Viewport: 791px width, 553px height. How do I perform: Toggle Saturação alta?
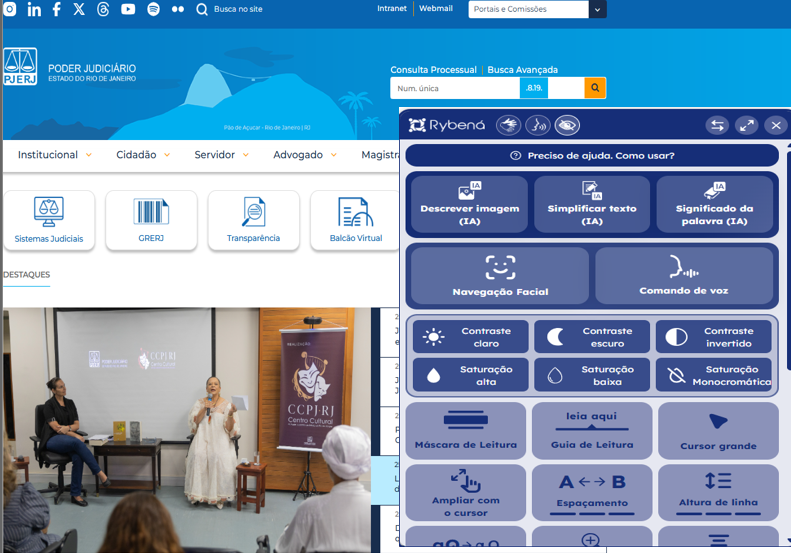[471, 375]
